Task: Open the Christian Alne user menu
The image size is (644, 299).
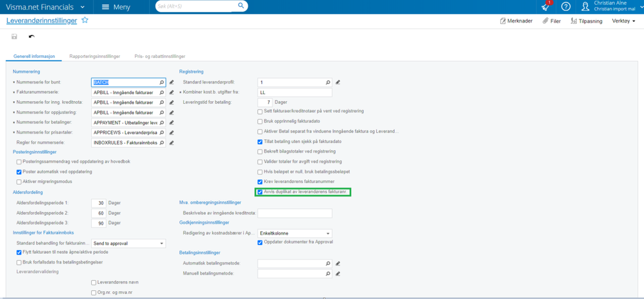Action: coord(612,6)
